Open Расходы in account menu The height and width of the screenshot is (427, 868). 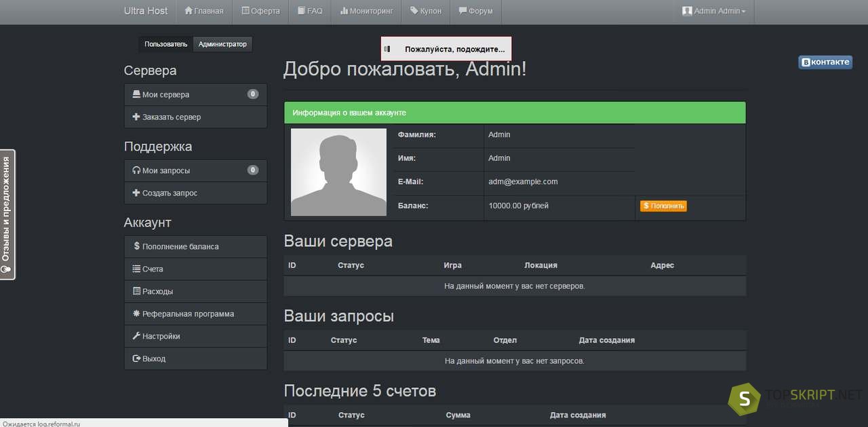pyautogui.click(x=157, y=292)
